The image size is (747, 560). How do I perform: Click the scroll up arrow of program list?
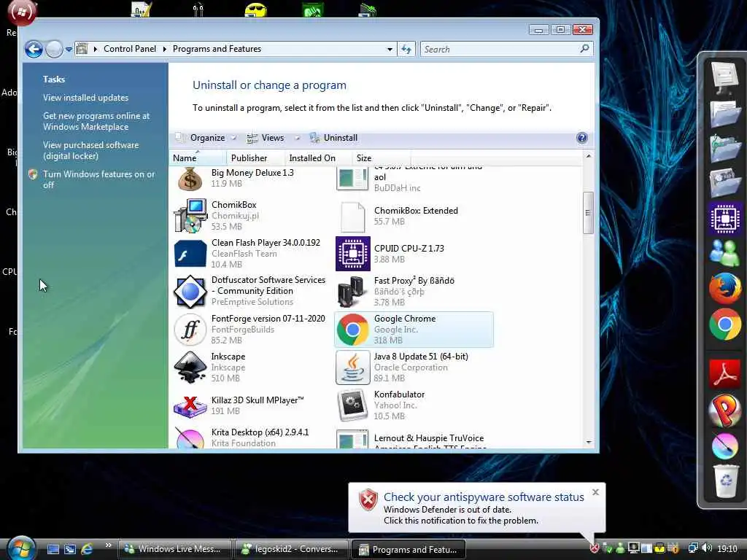pos(589,156)
